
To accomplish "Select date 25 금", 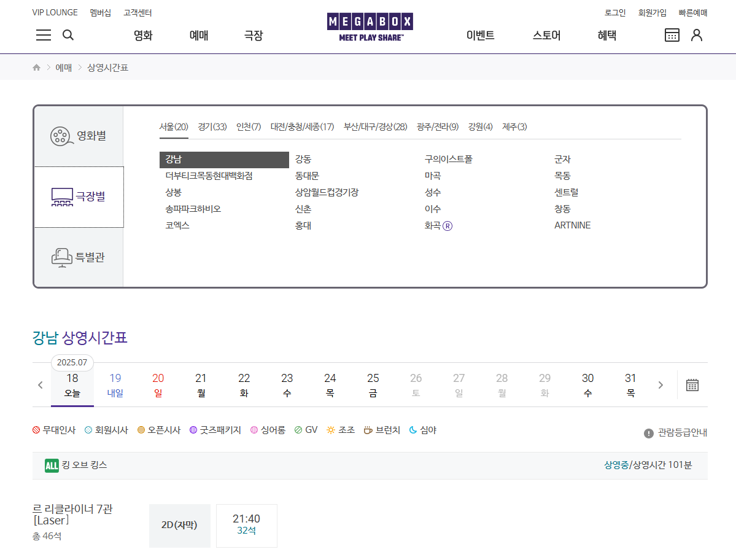I will click(373, 385).
